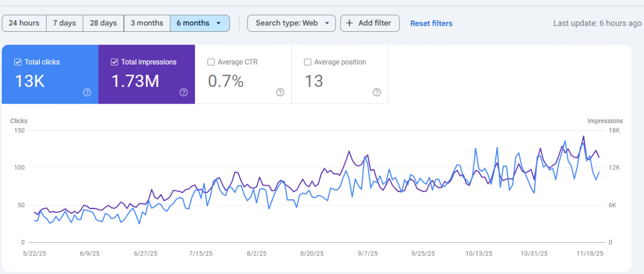Enable the Average position checkbox
The image size is (644, 274).
pos(308,62)
